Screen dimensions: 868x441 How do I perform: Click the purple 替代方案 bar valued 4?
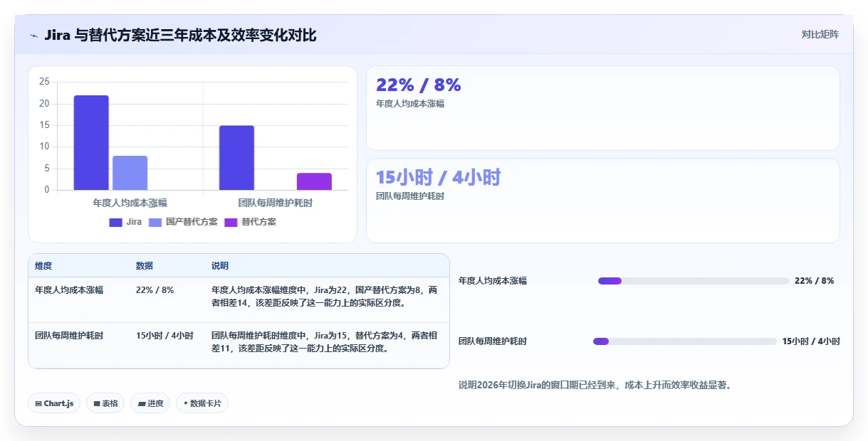point(314,181)
